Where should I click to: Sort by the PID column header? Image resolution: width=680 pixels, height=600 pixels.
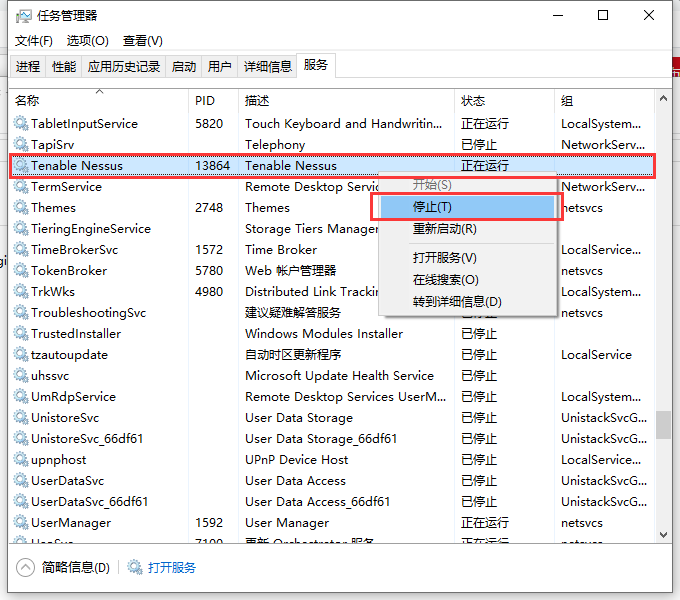(x=213, y=101)
